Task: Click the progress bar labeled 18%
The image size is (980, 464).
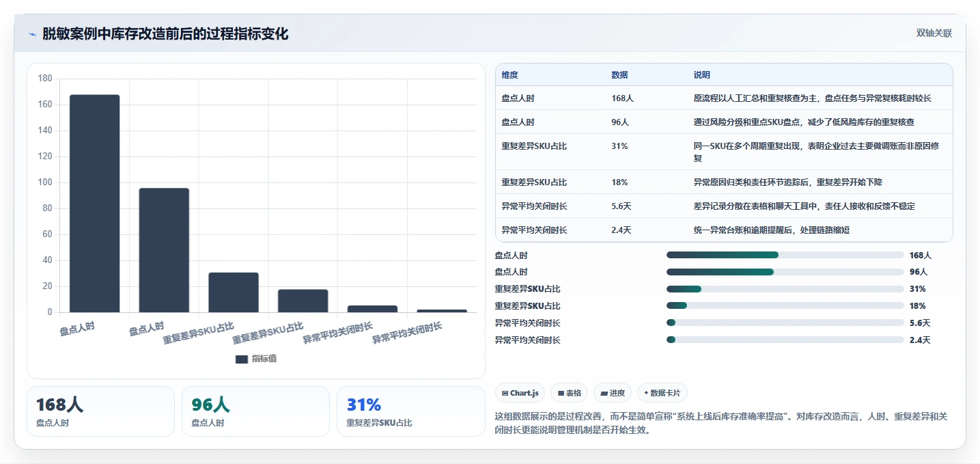Action: [785, 306]
